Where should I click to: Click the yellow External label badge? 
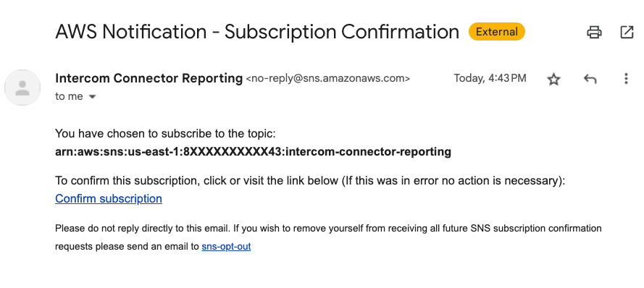pyautogui.click(x=496, y=32)
